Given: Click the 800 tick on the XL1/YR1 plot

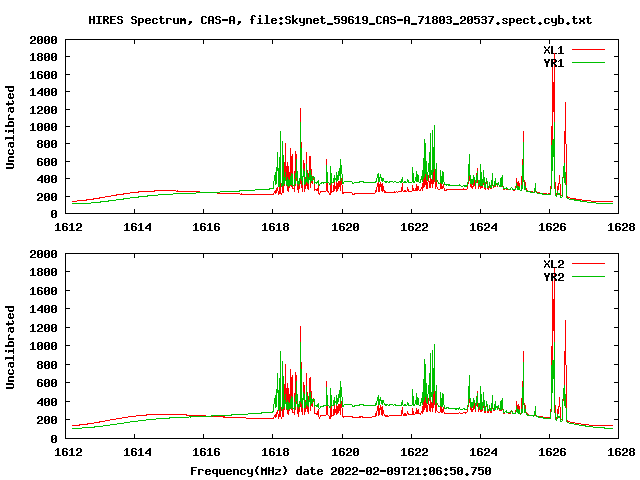Looking at the screenshot, I should [47, 144].
